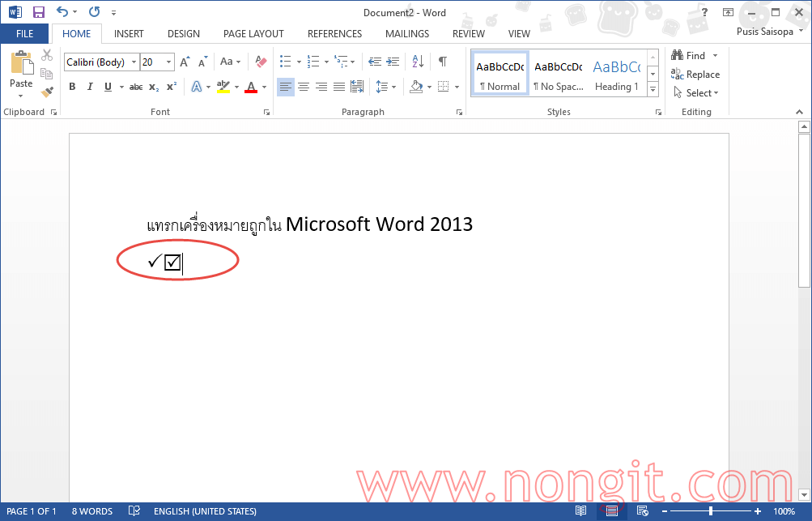The image size is (812, 521).
Task: Open Read Mode from status bar
Action: tap(581, 511)
